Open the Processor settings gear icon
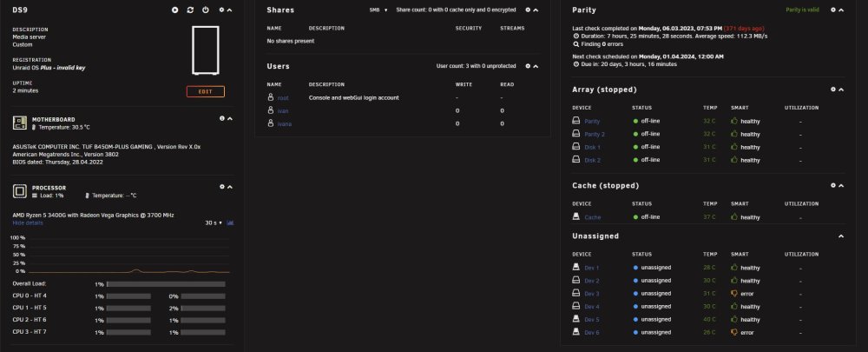The width and height of the screenshot is (868, 352). point(222,187)
